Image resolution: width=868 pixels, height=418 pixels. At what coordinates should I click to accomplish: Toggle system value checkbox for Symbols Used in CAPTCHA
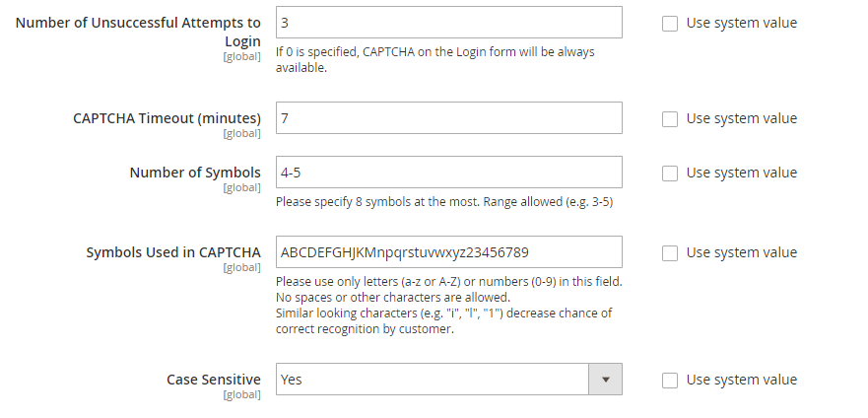pos(670,253)
